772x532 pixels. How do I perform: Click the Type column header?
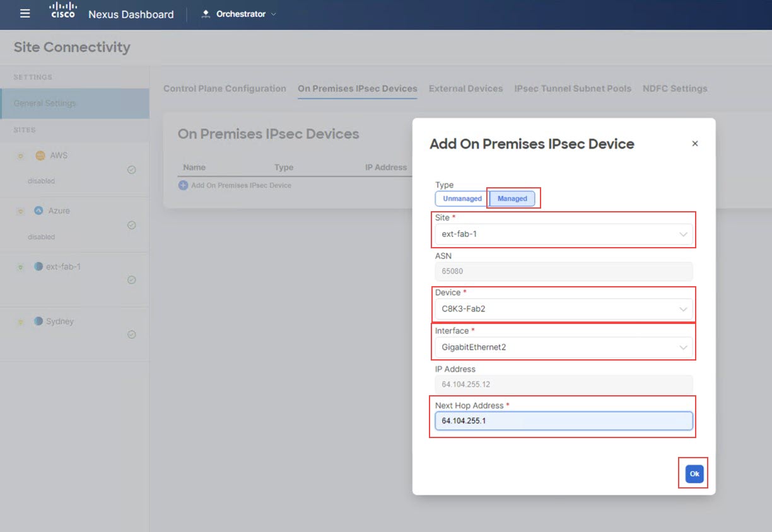pos(284,168)
